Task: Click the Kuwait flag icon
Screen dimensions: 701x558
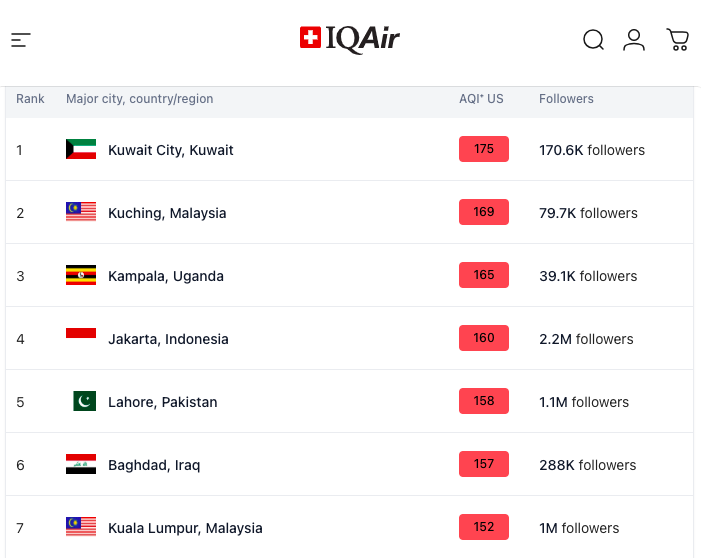Action: click(x=81, y=149)
